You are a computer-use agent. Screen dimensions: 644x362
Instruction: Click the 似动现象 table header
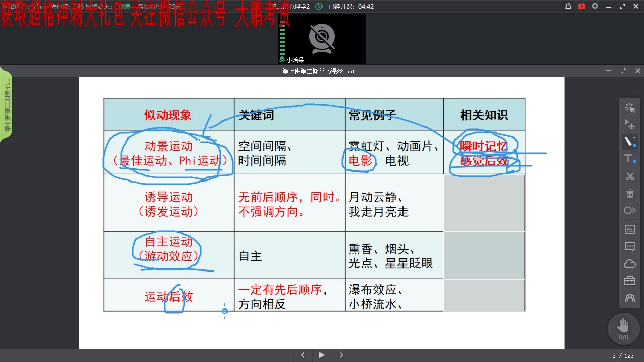pyautogui.click(x=168, y=115)
